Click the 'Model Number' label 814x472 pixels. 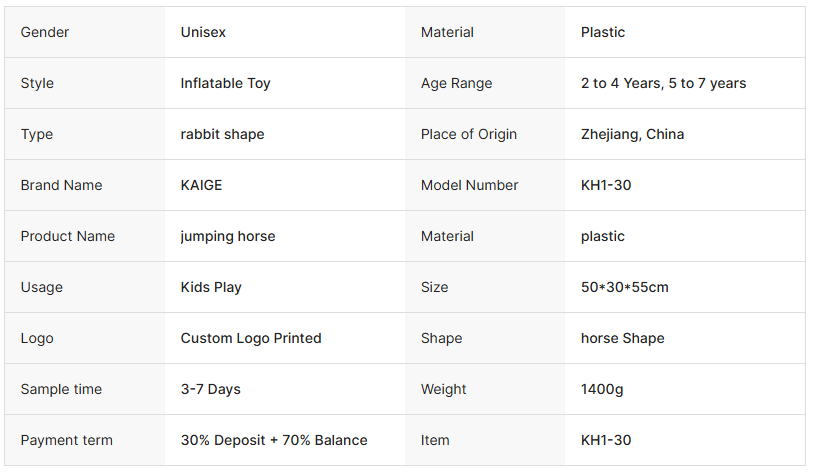[x=469, y=186]
